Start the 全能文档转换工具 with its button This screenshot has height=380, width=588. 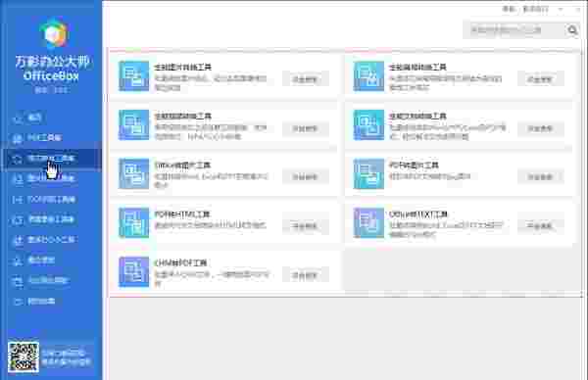coord(540,128)
